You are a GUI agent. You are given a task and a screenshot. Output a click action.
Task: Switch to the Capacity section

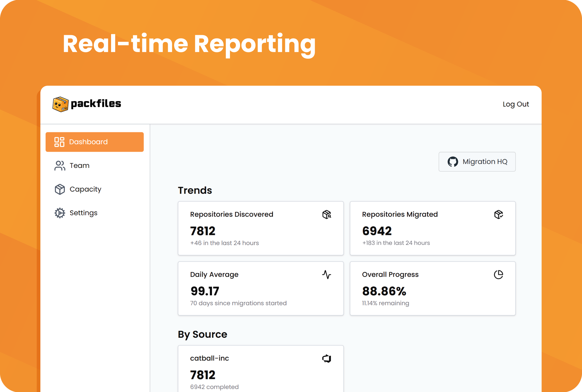(x=85, y=189)
